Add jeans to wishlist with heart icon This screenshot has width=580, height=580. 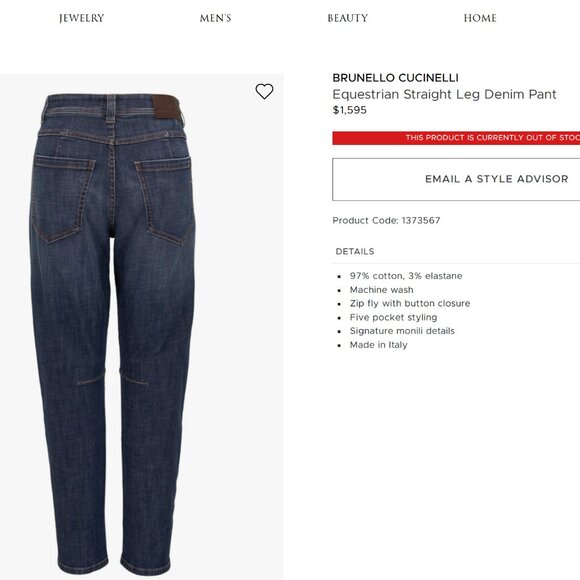264,91
